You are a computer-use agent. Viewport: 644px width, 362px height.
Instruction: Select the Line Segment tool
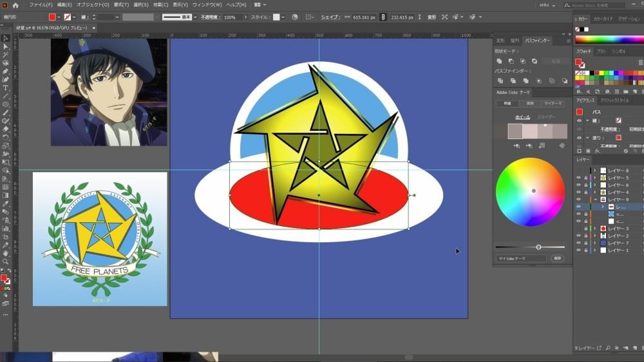click(x=5, y=96)
